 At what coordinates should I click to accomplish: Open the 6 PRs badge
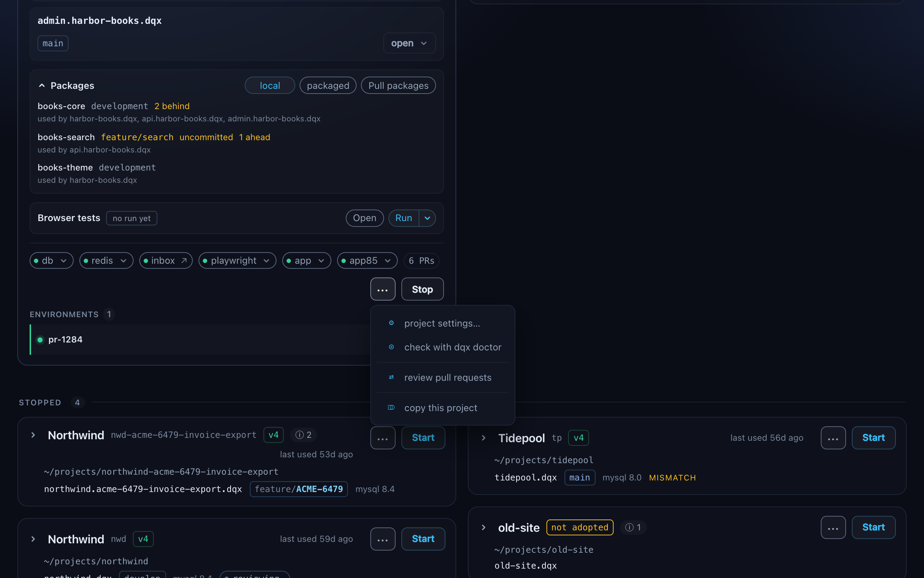click(421, 261)
